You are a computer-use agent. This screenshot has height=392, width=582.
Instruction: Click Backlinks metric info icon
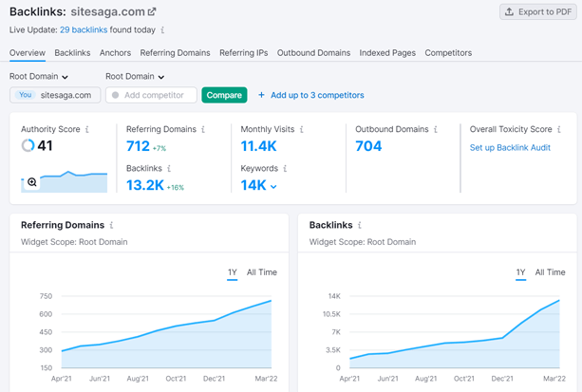tap(169, 169)
